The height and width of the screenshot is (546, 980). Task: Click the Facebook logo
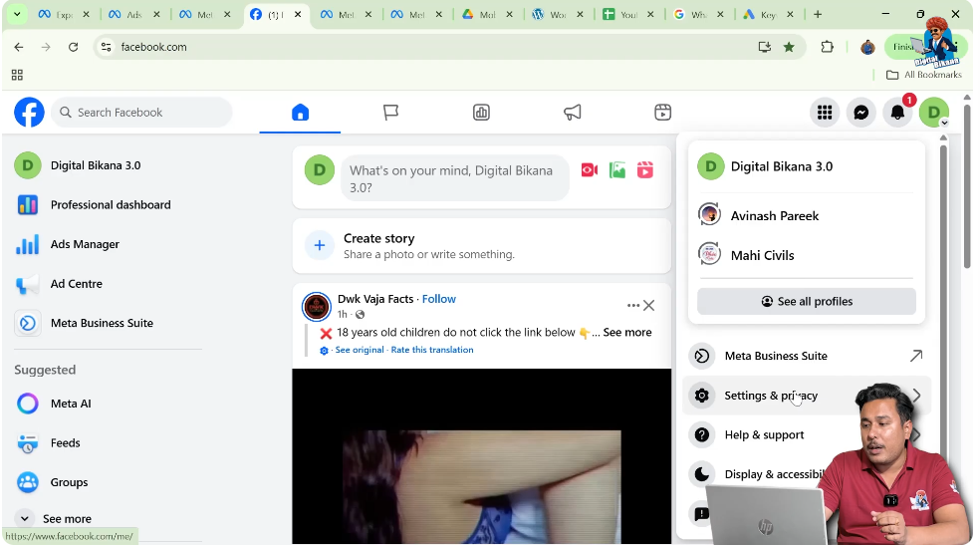(29, 113)
